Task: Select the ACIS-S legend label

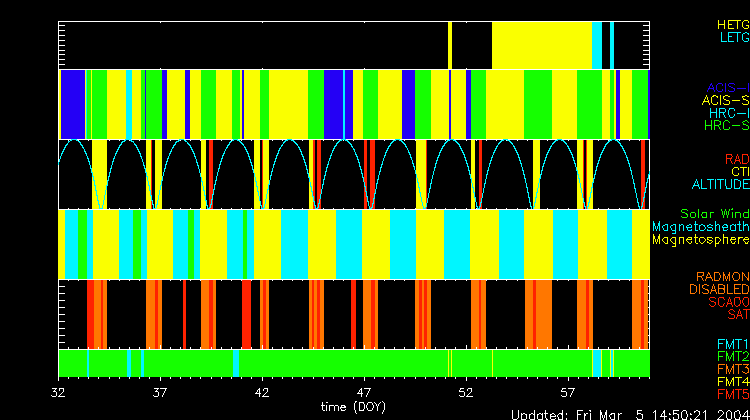Action: tap(725, 100)
